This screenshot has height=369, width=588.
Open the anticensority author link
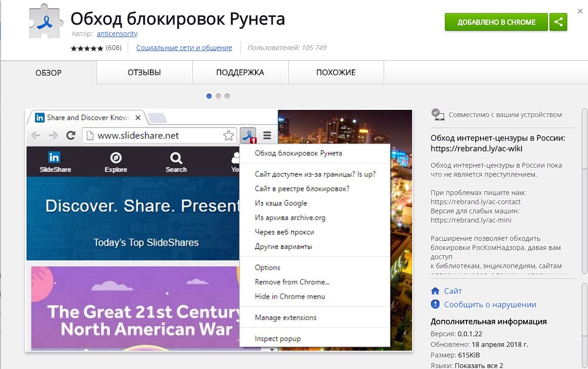point(117,34)
